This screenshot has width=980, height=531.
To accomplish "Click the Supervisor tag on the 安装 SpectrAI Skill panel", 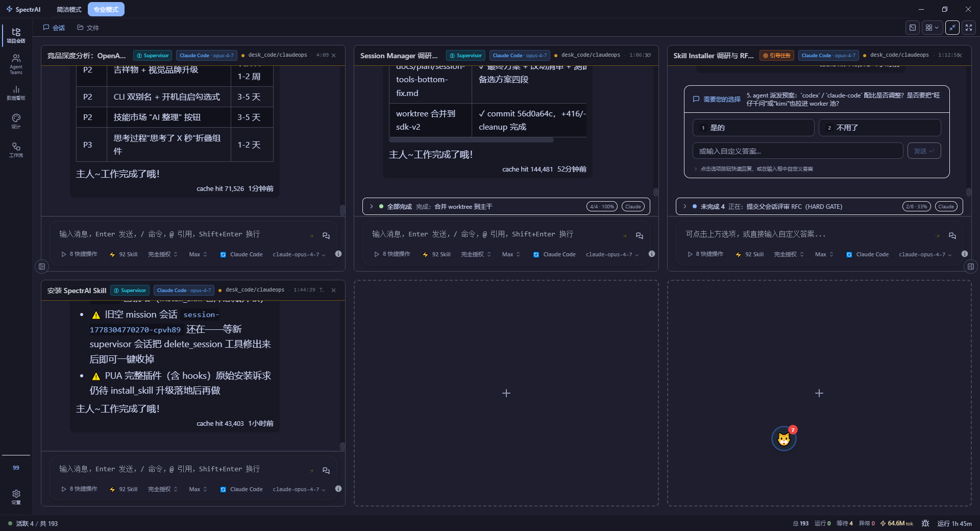I will [130, 290].
